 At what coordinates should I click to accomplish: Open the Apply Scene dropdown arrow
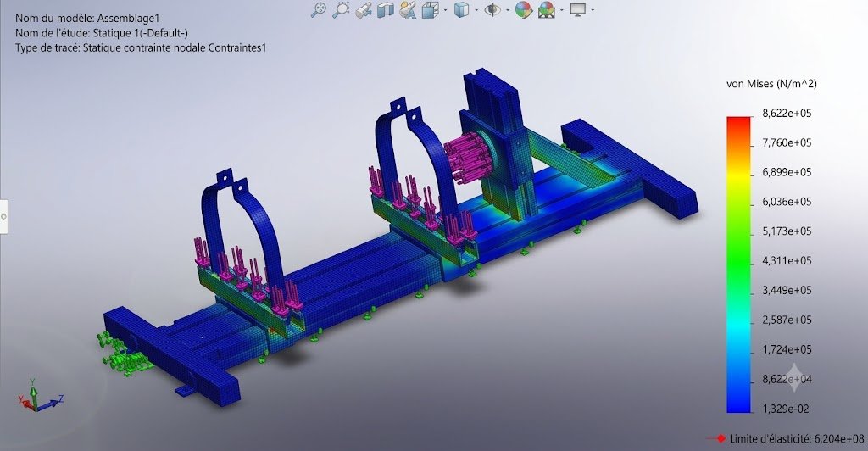(x=562, y=10)
